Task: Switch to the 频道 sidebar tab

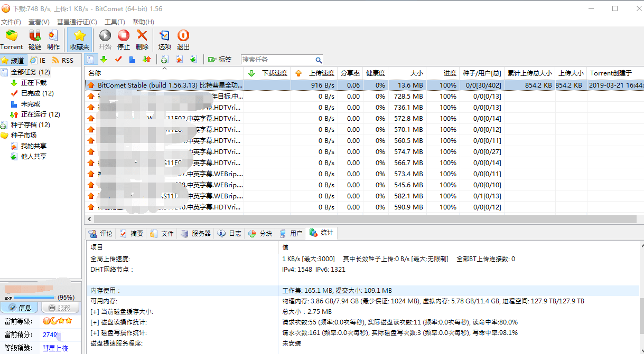Action: click(14, 60)
